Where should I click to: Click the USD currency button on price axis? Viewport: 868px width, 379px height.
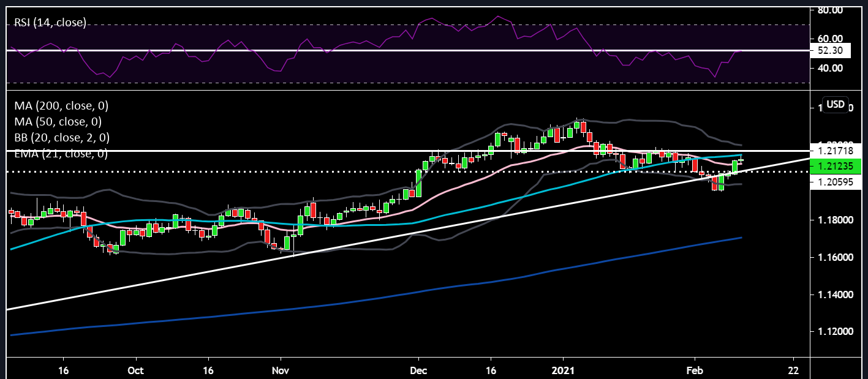click(x=836, y=104)
